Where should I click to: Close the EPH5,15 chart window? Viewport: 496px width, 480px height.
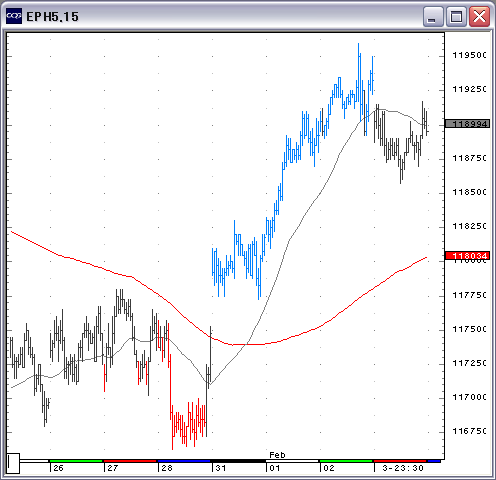[x=479, y=17]
